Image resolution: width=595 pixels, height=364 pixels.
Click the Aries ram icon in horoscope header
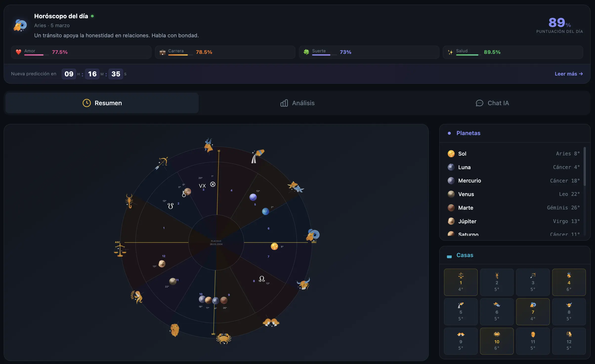pos(20,25)
